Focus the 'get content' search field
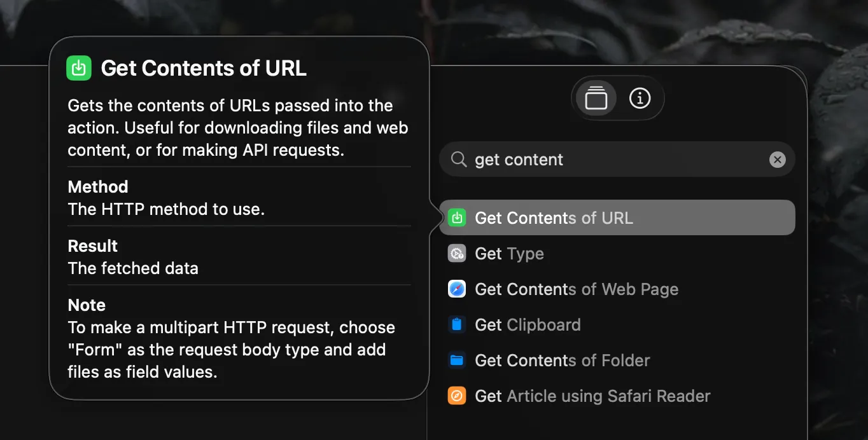The width and height of the screenshot is (868, 440). (x=617, y=160)
